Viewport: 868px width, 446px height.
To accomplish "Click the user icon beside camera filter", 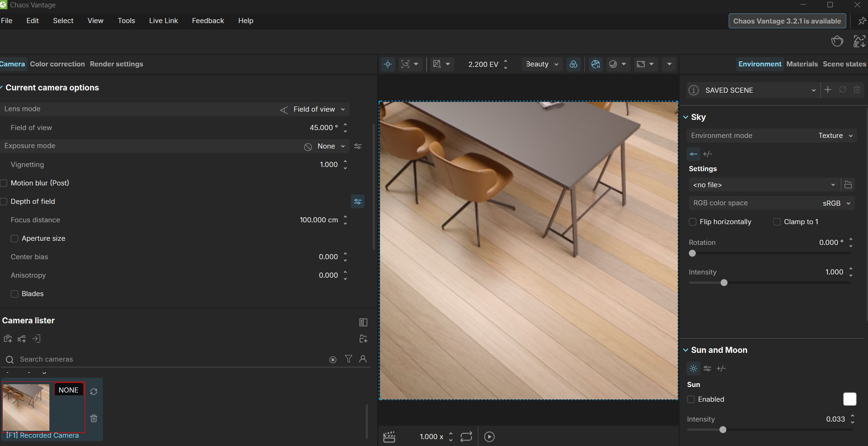I will click(363, 359).
